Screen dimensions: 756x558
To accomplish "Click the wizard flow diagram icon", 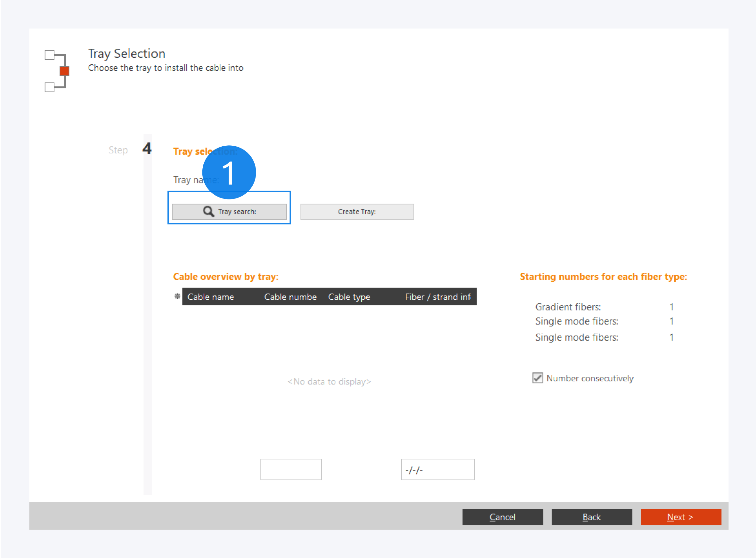I will click(56, 71).
